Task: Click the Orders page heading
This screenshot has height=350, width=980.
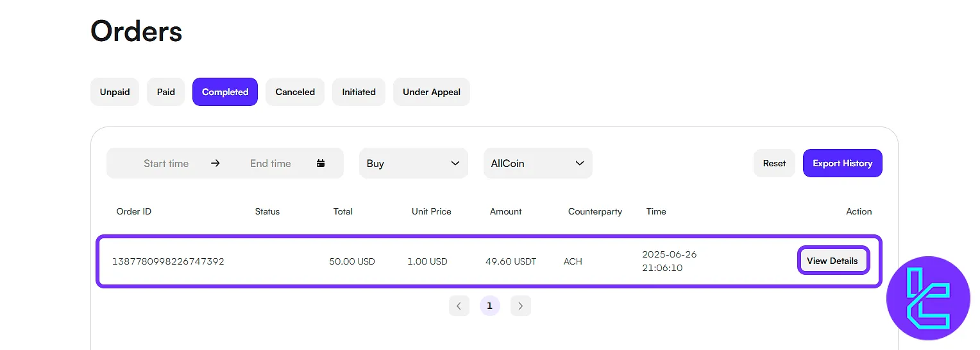Action: [x=137, y=30]
